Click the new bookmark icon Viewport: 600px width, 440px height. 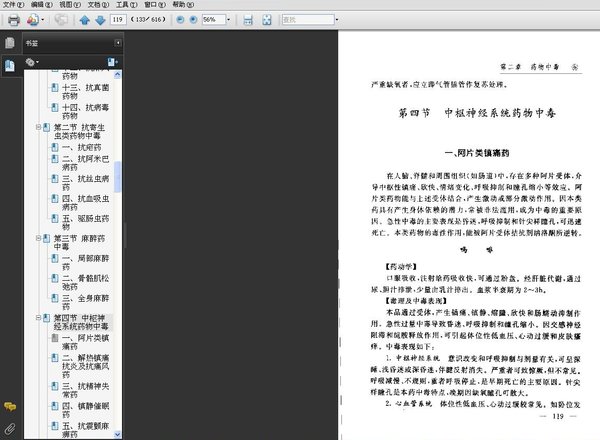tap(112, 62)
